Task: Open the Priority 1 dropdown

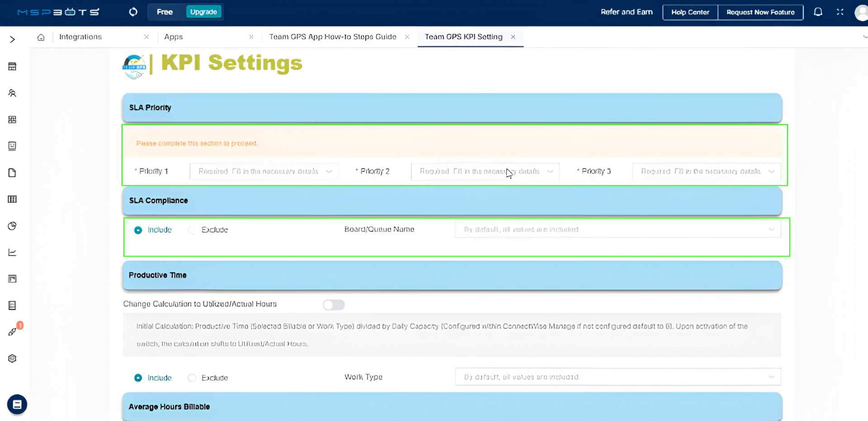Action: pos(264,172)
